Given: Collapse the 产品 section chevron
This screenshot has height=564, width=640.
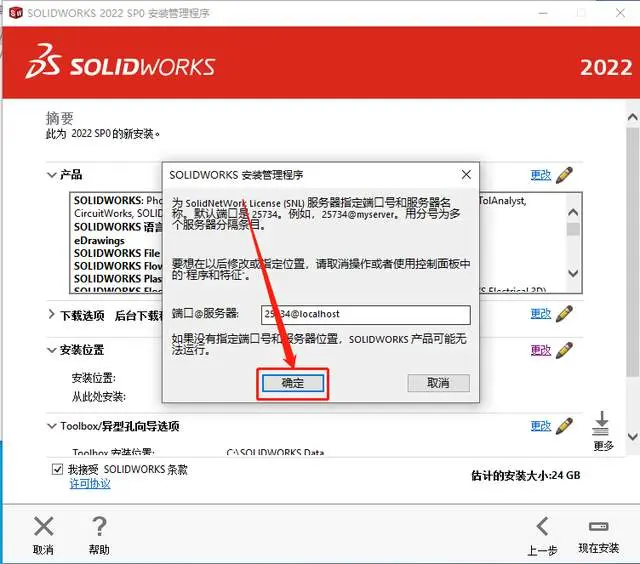Looking at the screenshot, I should 51,175.
